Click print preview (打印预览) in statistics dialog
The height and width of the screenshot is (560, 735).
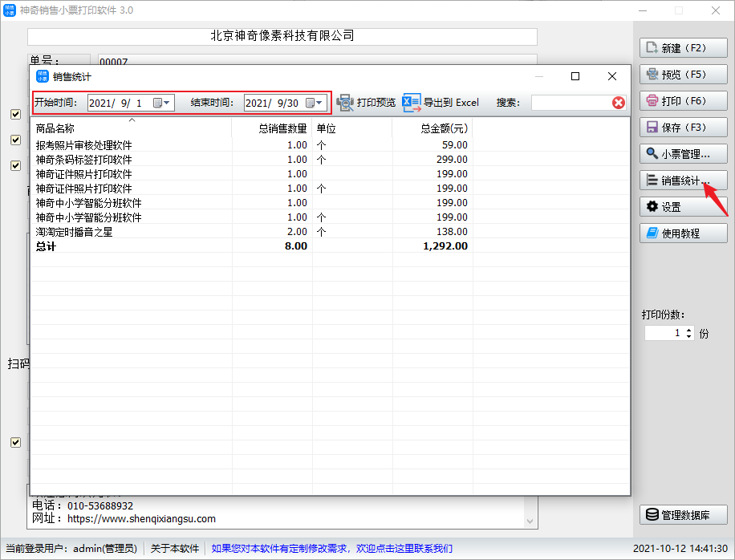pyautogui.click(x=367, y=103)
